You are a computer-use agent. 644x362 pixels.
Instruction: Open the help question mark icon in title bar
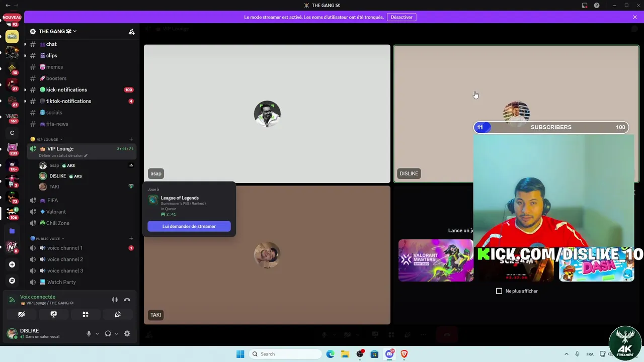coord(597,6)
